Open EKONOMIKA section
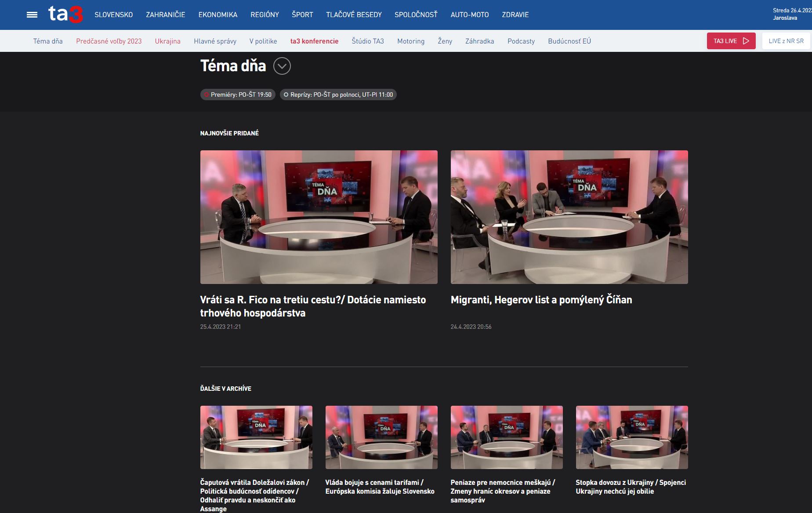This screenshot has height=513, width=812. pos(218,15)
